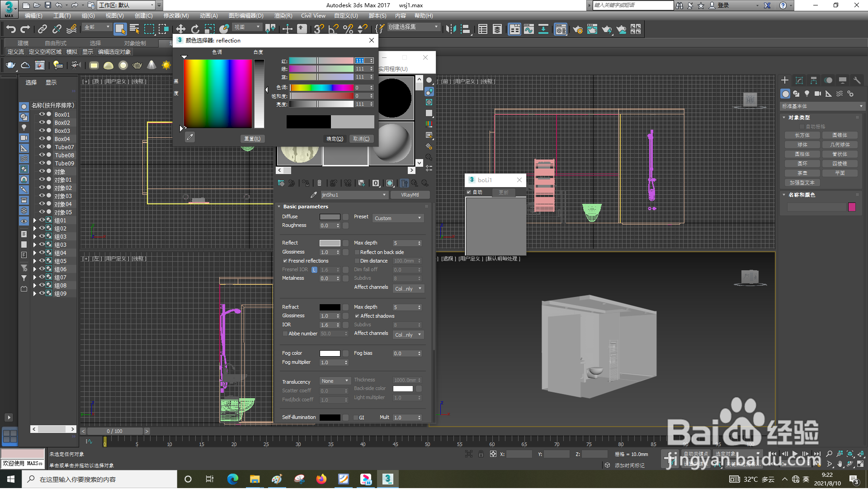Hide Box01 using its eye icon
The width and height of the screenshot is (868, 489).
(x=42, y=115)
